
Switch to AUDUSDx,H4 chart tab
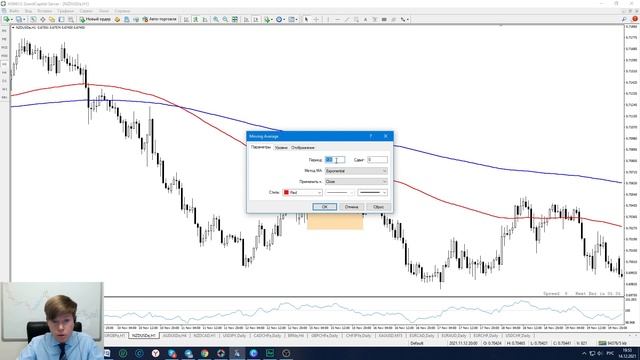pos(174,336)
